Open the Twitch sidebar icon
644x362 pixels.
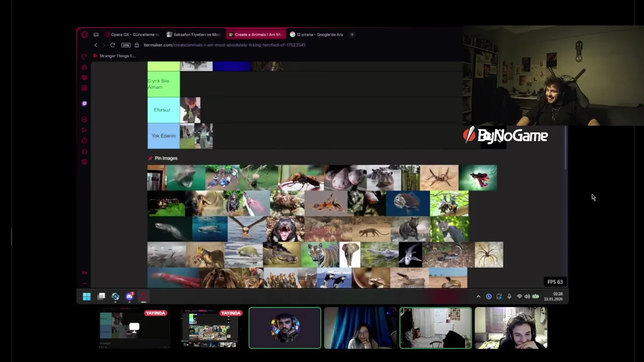84,104
